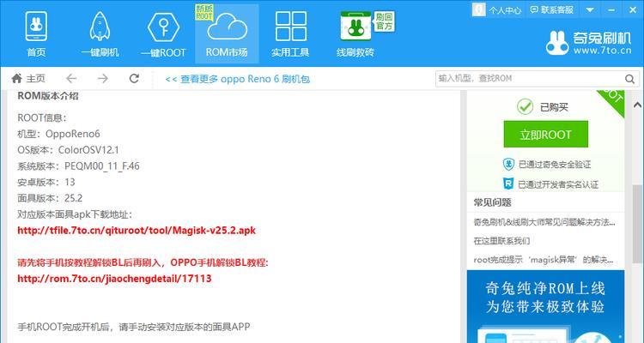The image size is (644, 343).
Task: Click the 立即ROOT green button
Action: (x=546, y=134)
